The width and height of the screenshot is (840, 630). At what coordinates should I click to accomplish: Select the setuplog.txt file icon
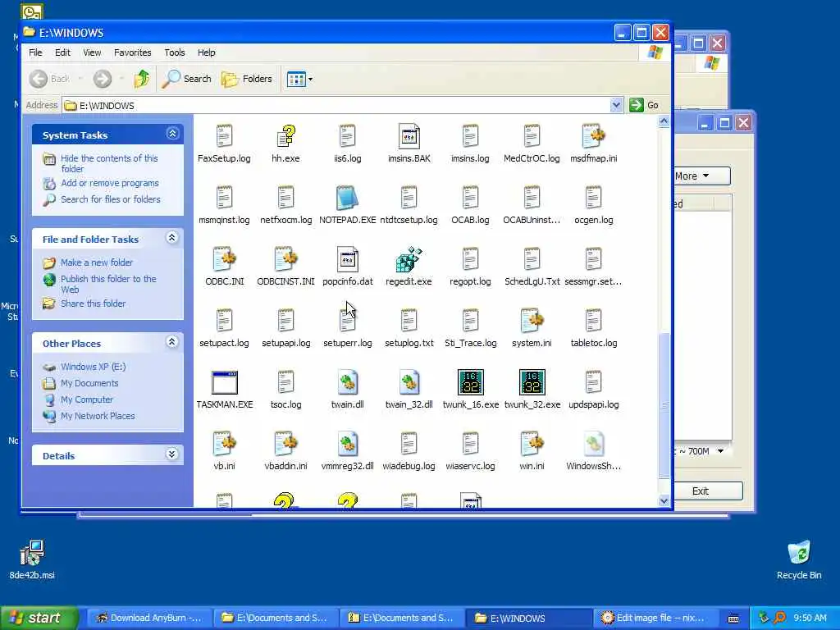tap(409, 321)
